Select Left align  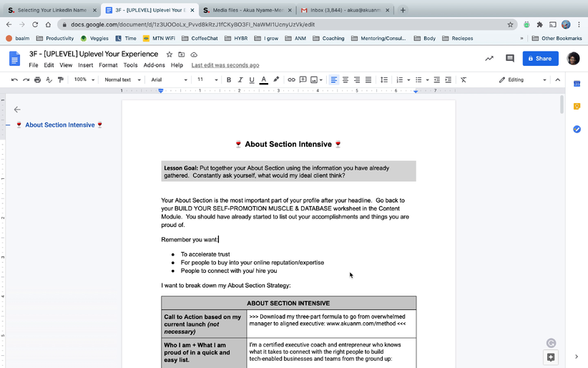[x=334, y=79]
